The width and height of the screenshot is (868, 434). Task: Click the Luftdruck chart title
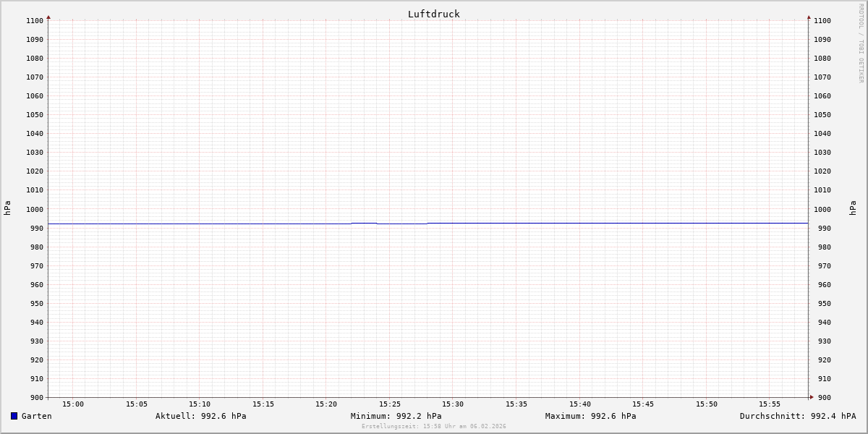433,14
